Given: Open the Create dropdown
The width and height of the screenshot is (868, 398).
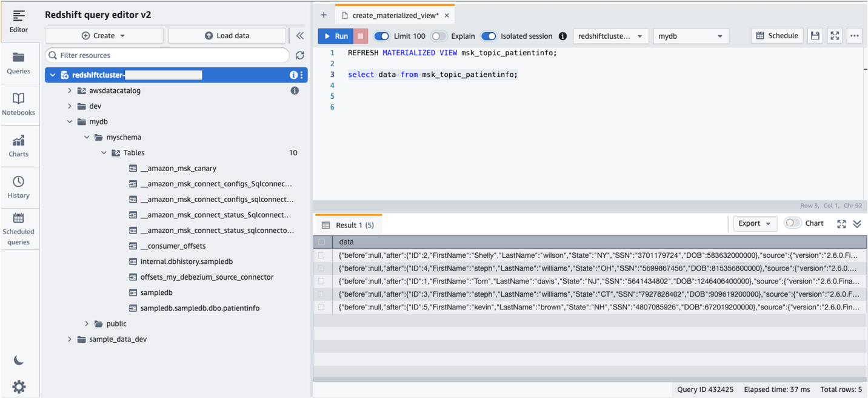Looking at the screenshot, I should [104, 36].
